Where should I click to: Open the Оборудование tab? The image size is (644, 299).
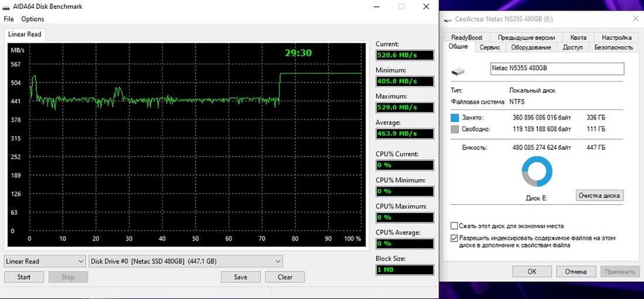coord(530,47)
